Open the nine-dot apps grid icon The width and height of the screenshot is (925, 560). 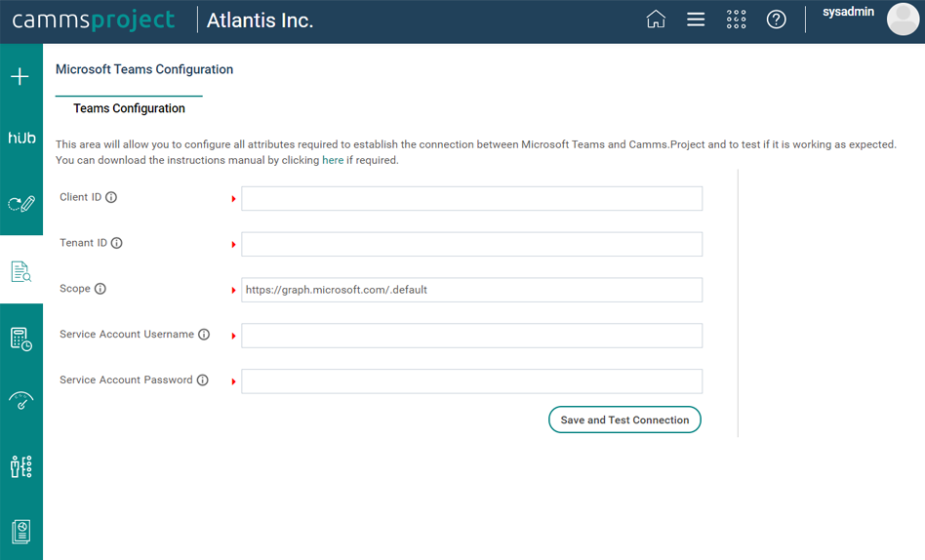736,20
